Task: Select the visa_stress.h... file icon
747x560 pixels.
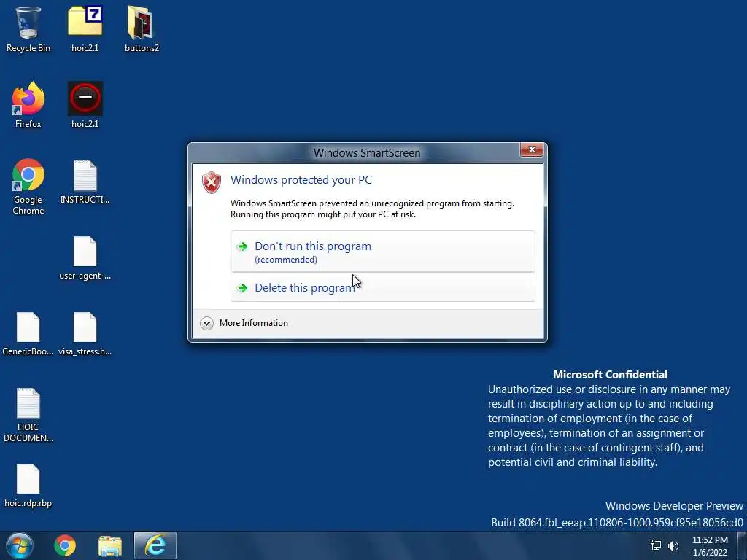Action: [85, 334]
